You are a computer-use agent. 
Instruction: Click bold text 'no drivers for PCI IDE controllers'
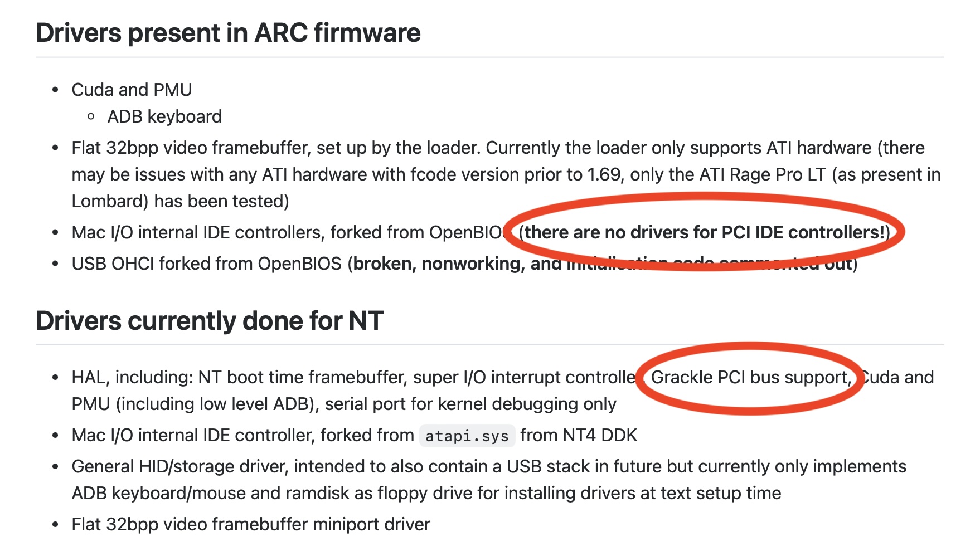pos(745,232)
